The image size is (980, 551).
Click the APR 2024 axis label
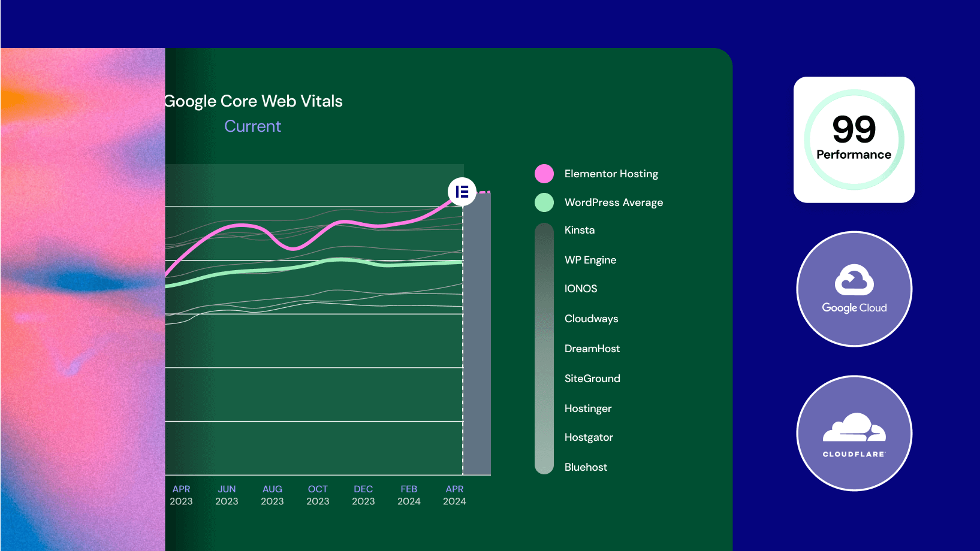point(454,495)
